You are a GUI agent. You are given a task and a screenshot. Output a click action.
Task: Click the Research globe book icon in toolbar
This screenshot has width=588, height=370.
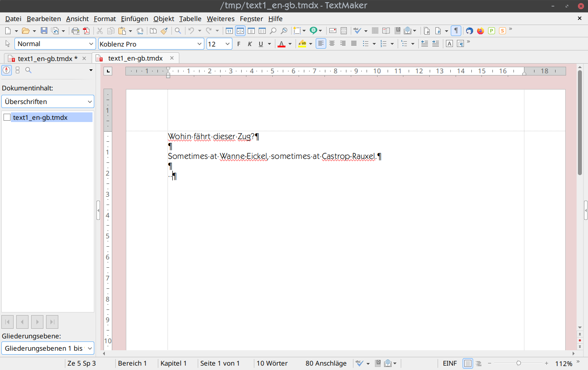(407, 31)
